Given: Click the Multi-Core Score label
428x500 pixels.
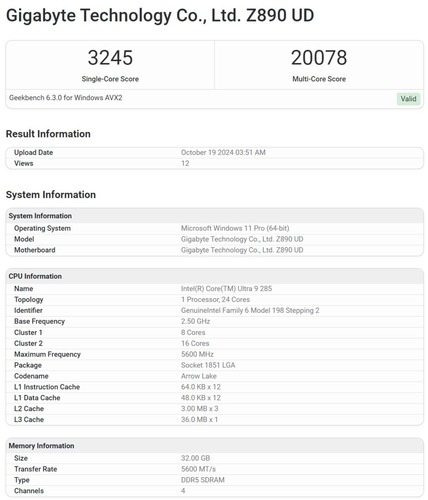Looking at the screenshot, I should (x=319, y=79).
